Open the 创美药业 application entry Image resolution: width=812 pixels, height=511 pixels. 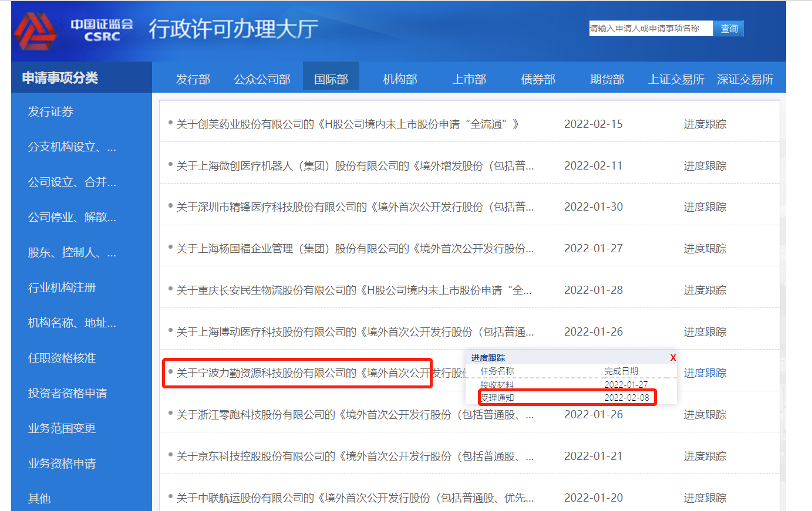[x=348, y=124]
